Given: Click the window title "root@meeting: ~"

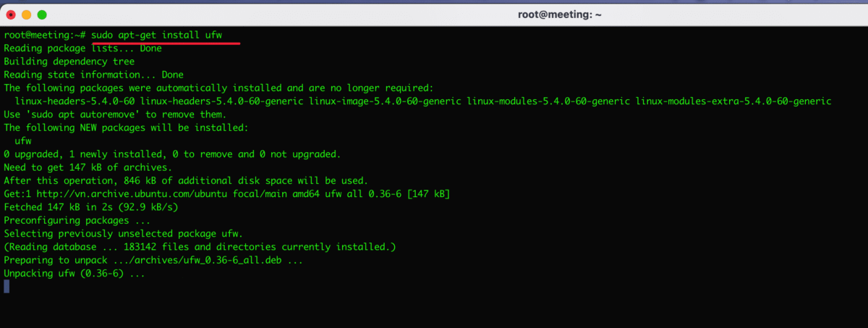Looking at the screenshot, I should (x=555, y=14).
